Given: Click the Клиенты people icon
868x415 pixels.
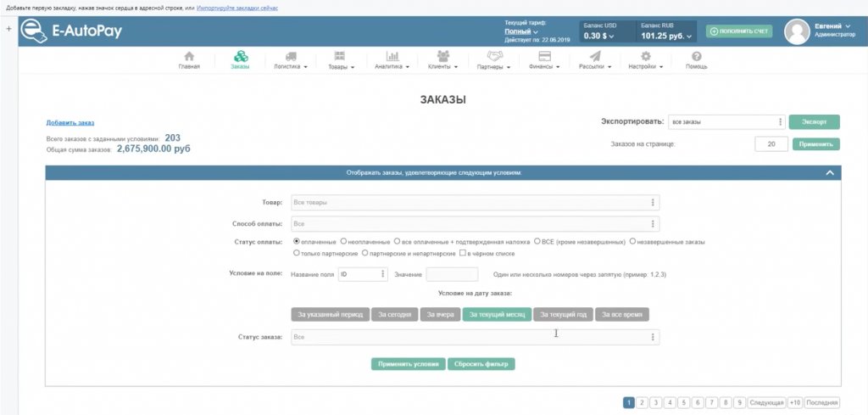Looking at the screenshot, I should point(442,57).
